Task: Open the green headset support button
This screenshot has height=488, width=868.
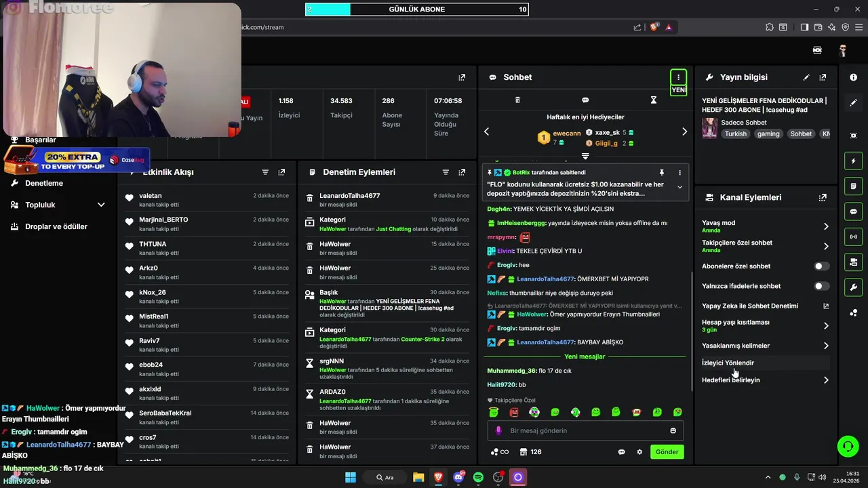Action: click(x=848, y=446)
